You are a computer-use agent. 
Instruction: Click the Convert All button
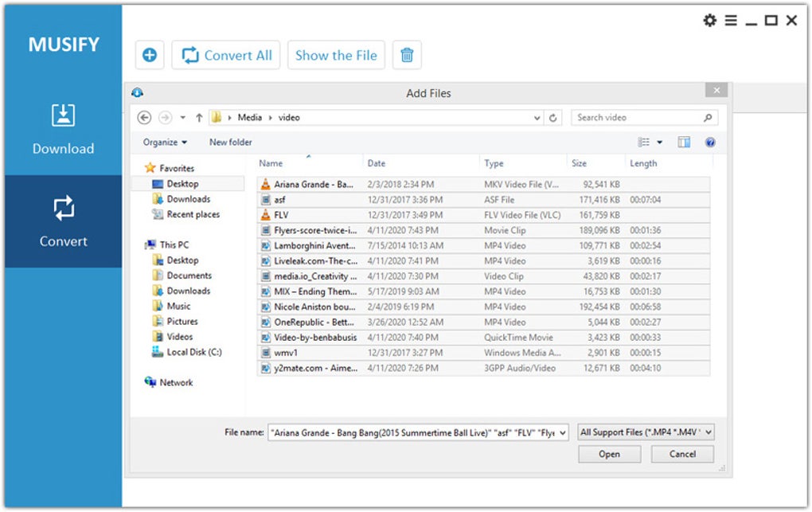pyautogui.click(x=228, y=56)
